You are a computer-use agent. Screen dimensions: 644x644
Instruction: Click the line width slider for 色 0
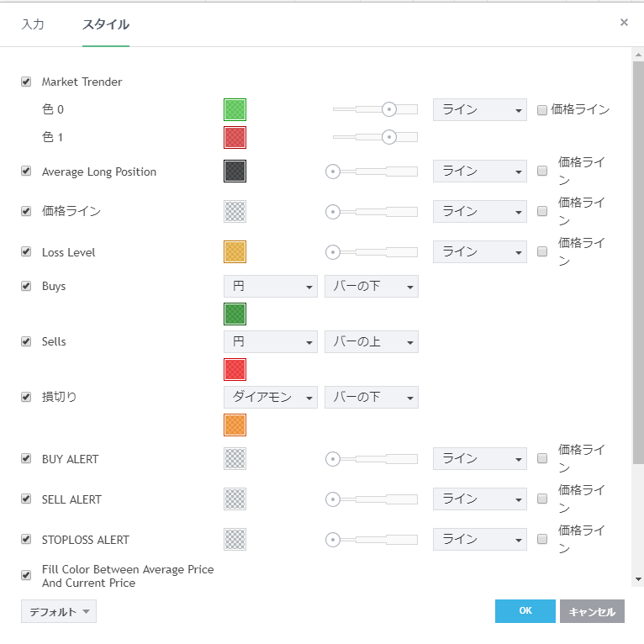pos(375,109)
